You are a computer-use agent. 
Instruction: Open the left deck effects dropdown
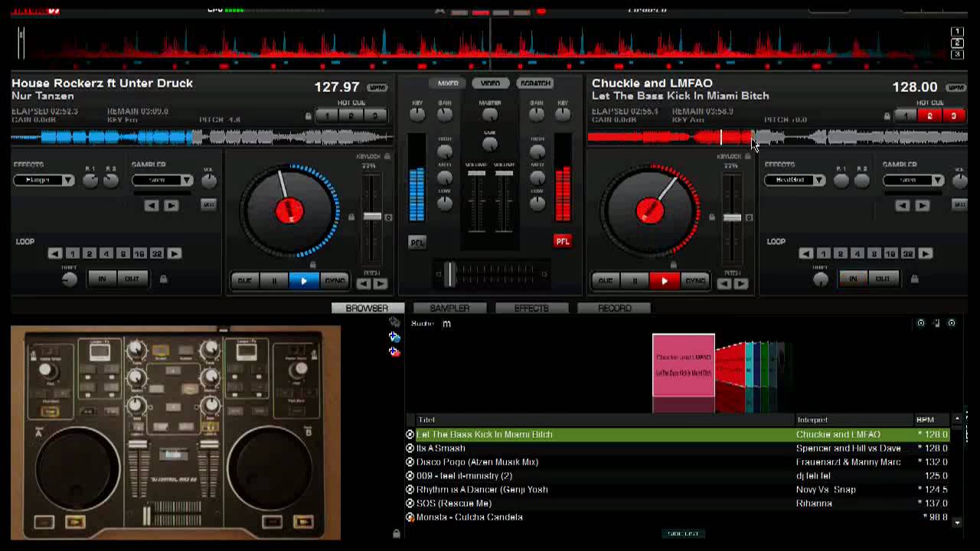click(44, 180)
